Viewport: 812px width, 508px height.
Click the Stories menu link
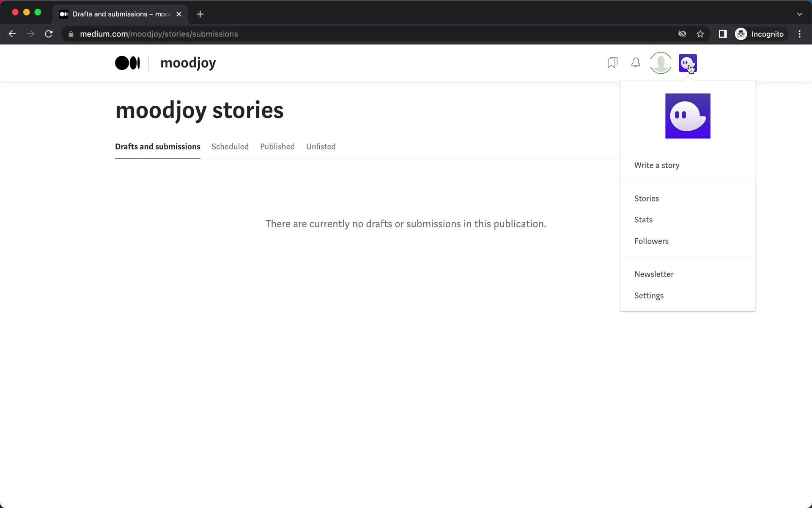[x=647, y=198]
